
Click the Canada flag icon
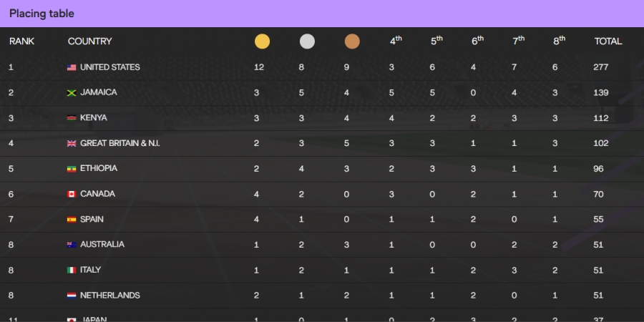point(72,194)
